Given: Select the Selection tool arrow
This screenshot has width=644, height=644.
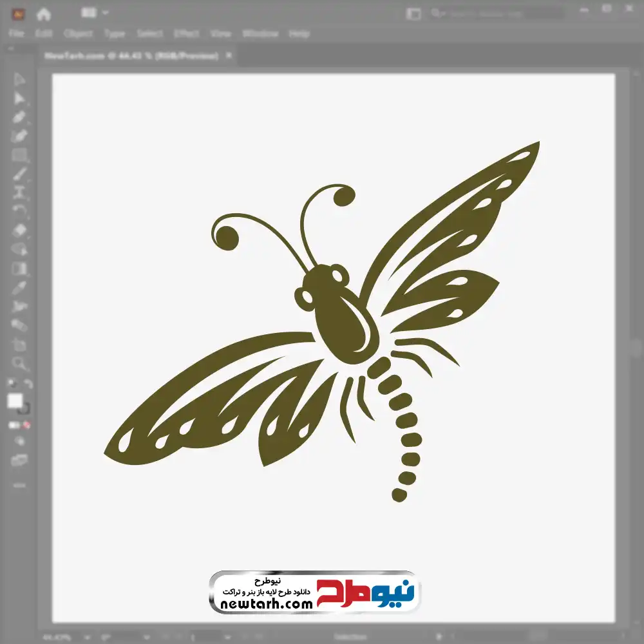Looking at the screenshot, I should pyautogui.click(x=19, y=79).
